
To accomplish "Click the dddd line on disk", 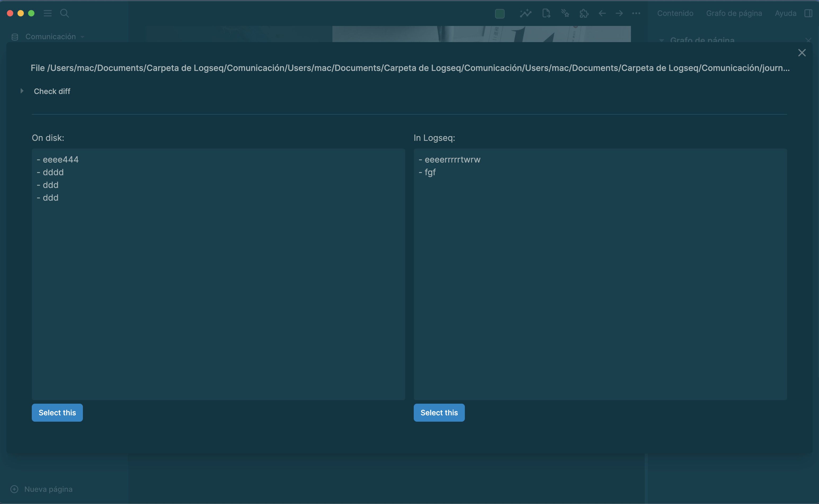I will pos(50,172).
